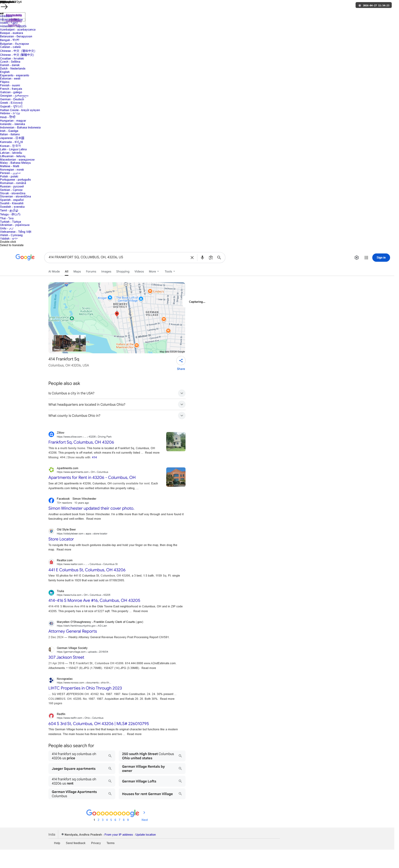
Task: Expand 'Is Columbus a city in the USA?'
Action: (117, 393)
